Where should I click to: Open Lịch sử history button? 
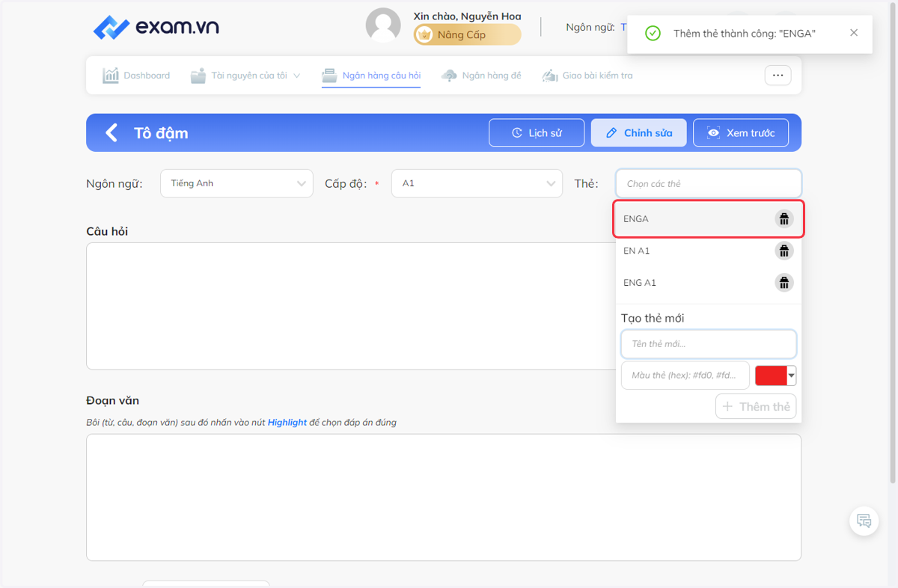pyautogui.click(x=537, y=133)
